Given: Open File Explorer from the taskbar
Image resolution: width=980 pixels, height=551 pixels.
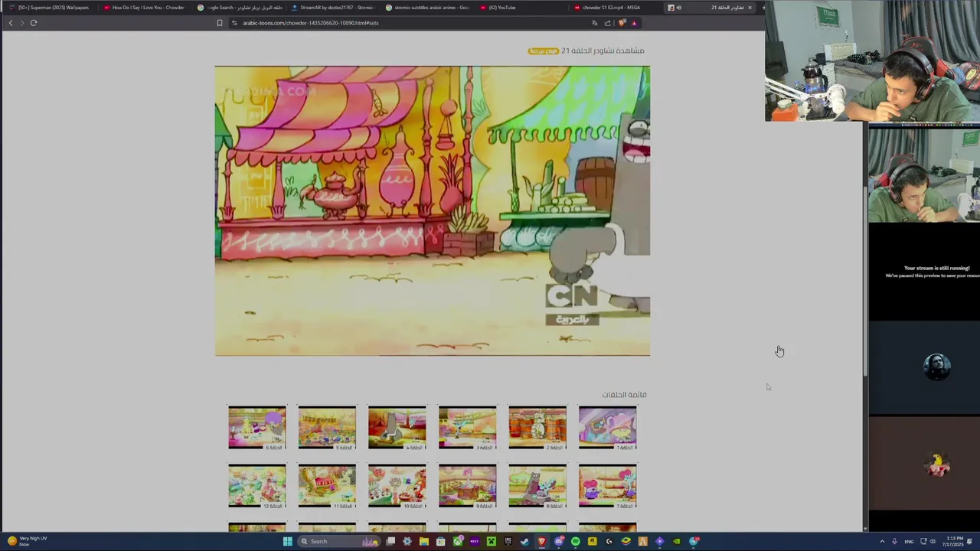Looking at the screenshot, I should 423,541.
